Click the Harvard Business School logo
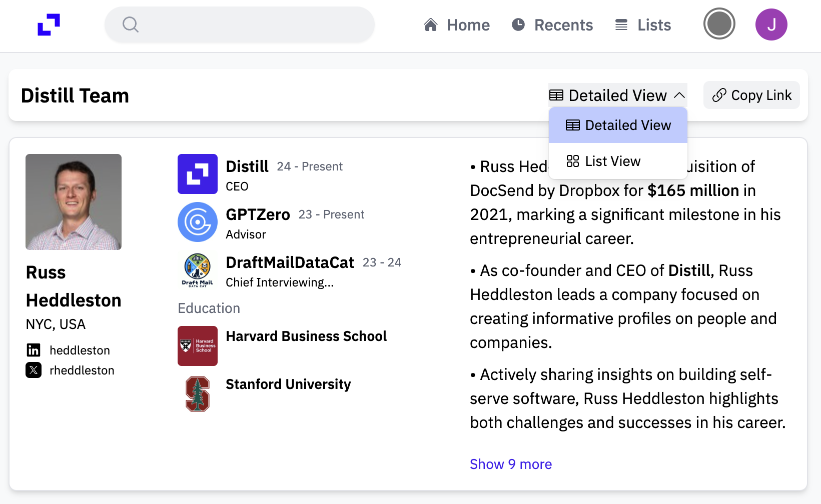Screen dimensions: 821x504 pos(198,346)
